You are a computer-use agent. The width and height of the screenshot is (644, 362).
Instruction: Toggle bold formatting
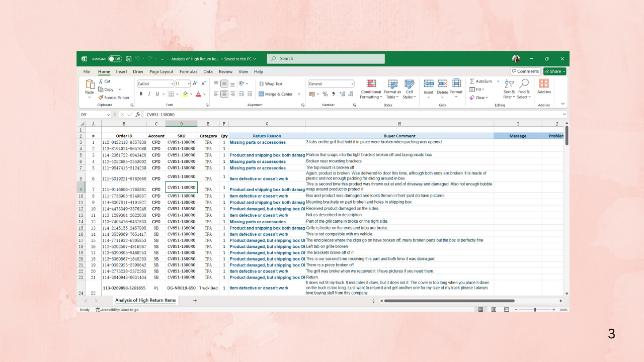coord(141,94)
